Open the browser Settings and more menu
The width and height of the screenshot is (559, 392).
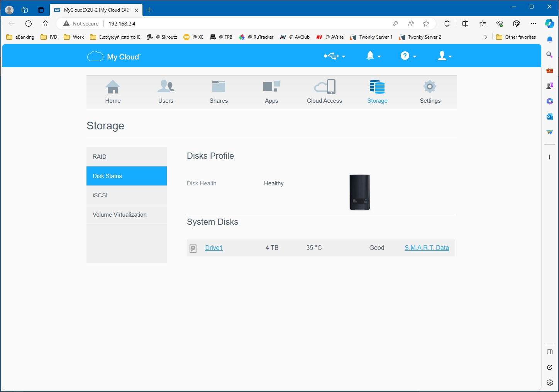[x=534, y=24]
